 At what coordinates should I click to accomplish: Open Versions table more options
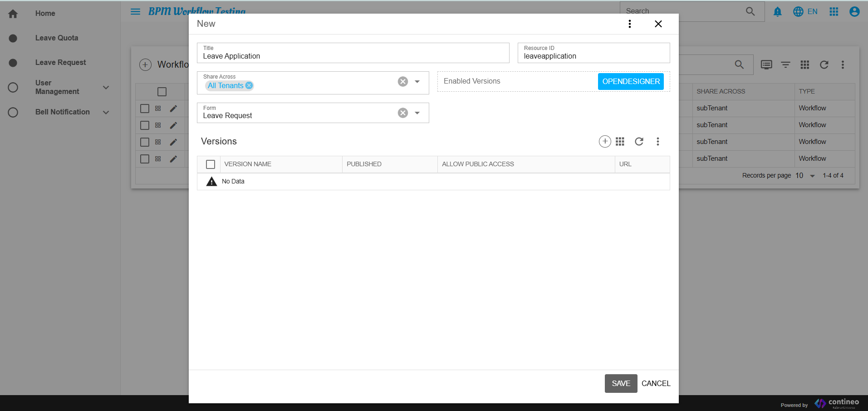coord(658,142)
